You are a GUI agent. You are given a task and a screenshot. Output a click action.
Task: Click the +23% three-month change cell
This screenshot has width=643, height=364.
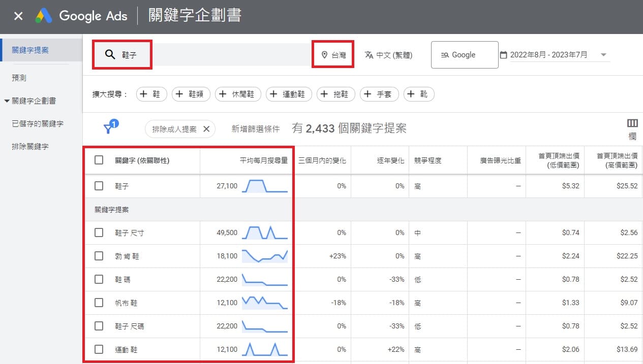pos(338,256)
